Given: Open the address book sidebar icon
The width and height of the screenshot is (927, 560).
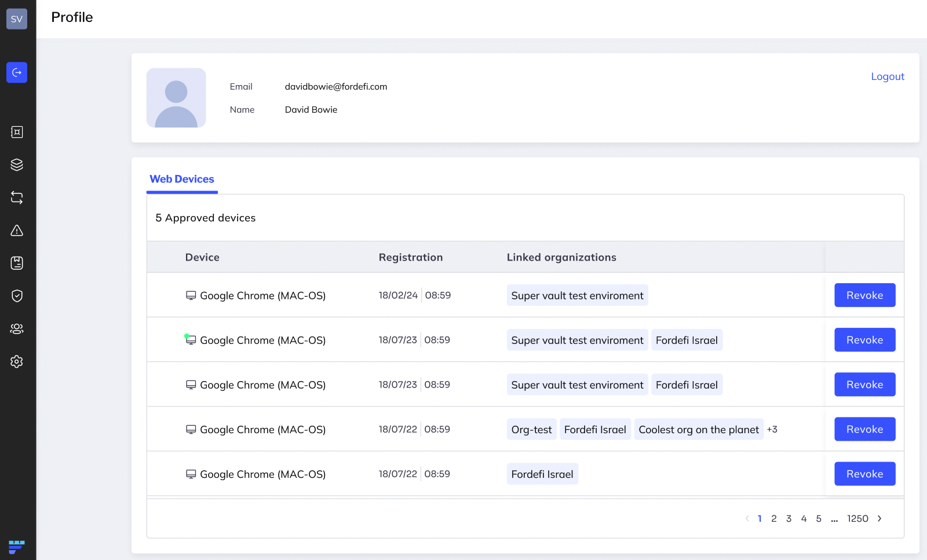Looking at the screenshot, I should pos(17,263).
